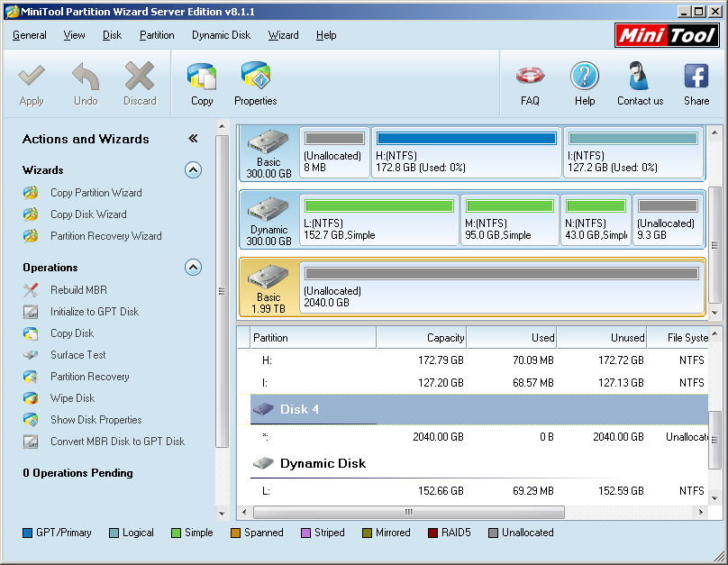Click the RAID5 red legend swatch
Viewport: 728px width, 565px height.
coord(432,533)
